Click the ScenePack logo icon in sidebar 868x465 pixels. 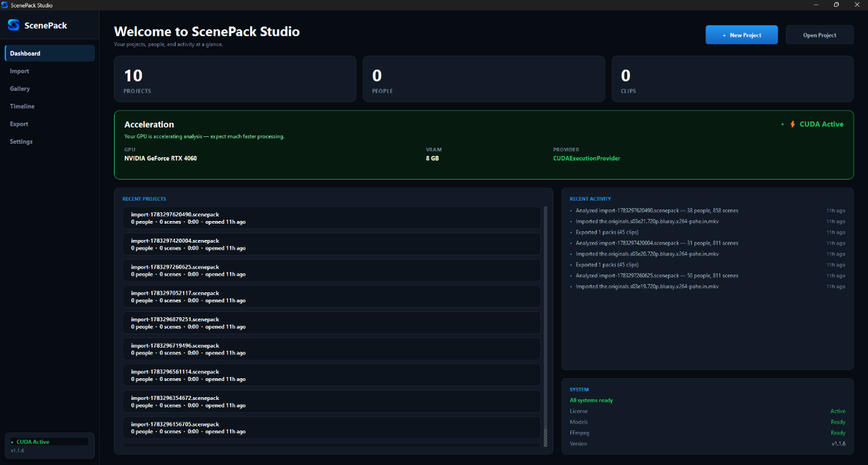(x=14, y=25)
